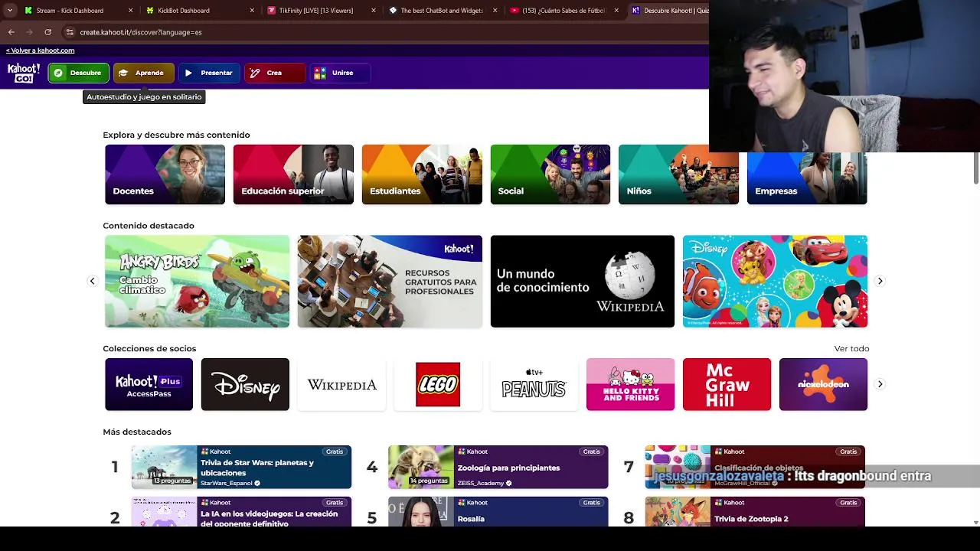980x551 pixels.
Task: Open Clasificación de objetos kahoot
Action: point(755,467)
